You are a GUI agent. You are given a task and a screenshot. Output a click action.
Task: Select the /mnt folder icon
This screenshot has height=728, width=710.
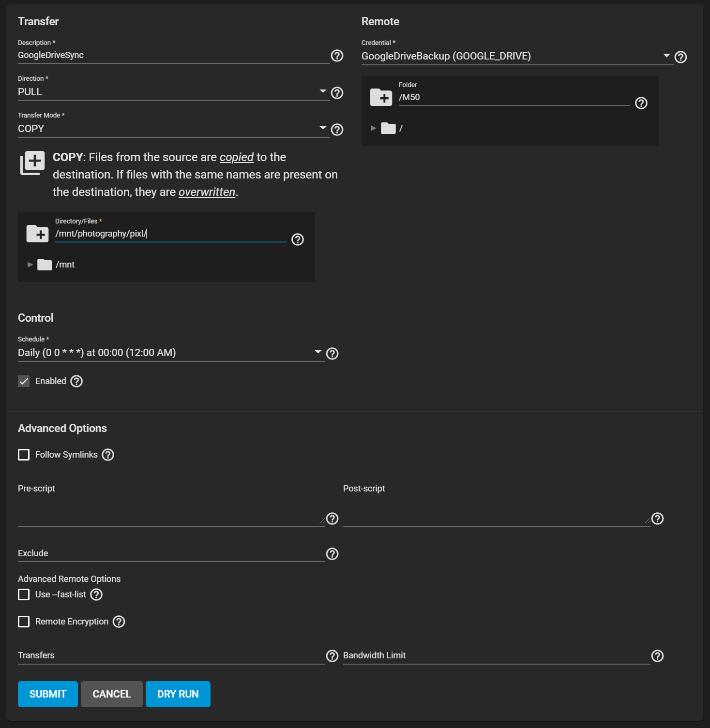tap(45, 265)
